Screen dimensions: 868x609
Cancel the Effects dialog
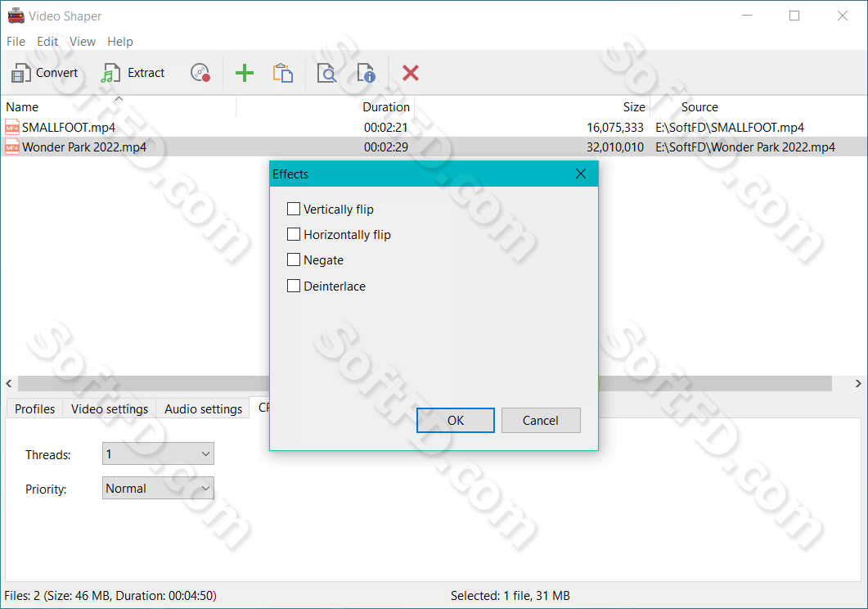(541, 421)
